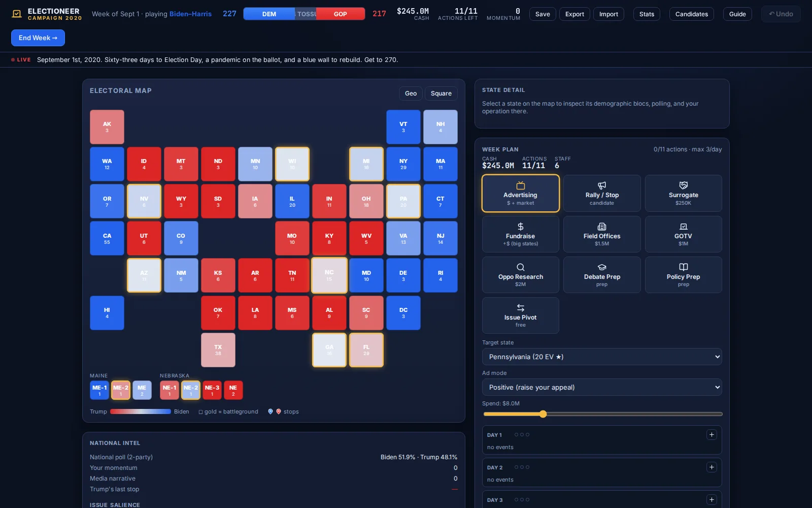This screenshot has height=508, width=812.
Task: Select the Washington state tile
Action: tap(107, 164)
